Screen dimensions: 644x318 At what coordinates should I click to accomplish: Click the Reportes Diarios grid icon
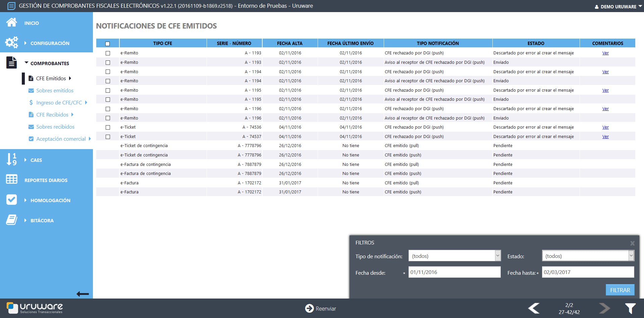pos(11,179)
